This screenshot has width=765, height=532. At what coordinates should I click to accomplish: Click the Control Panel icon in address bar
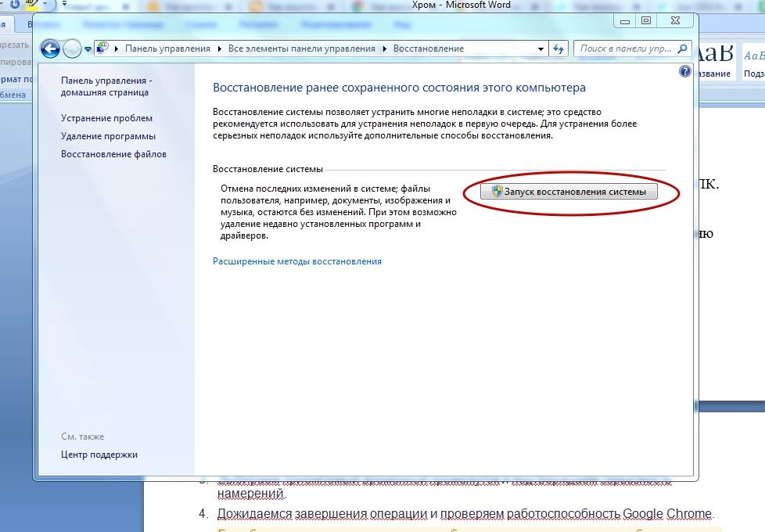click(x=102, y=48)
